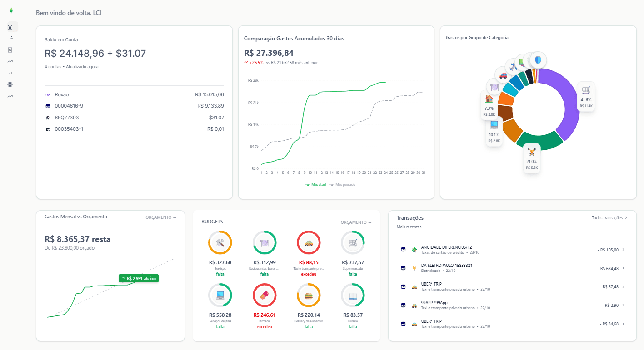Image resolution: width=644 pixels, height=350 pixels.
Task: Toggle the dollar card icon in sidebar
Action: 10,50
